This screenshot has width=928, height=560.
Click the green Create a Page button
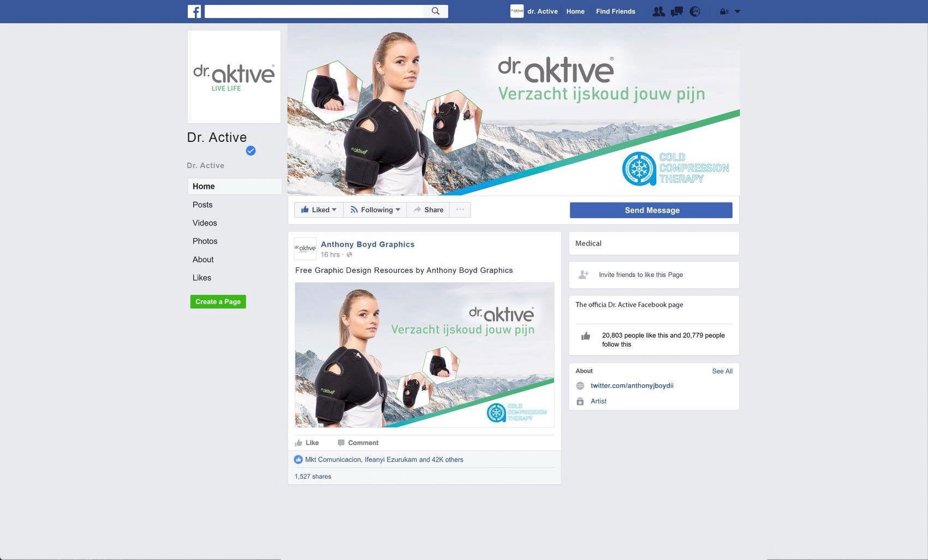coord(218,302)
